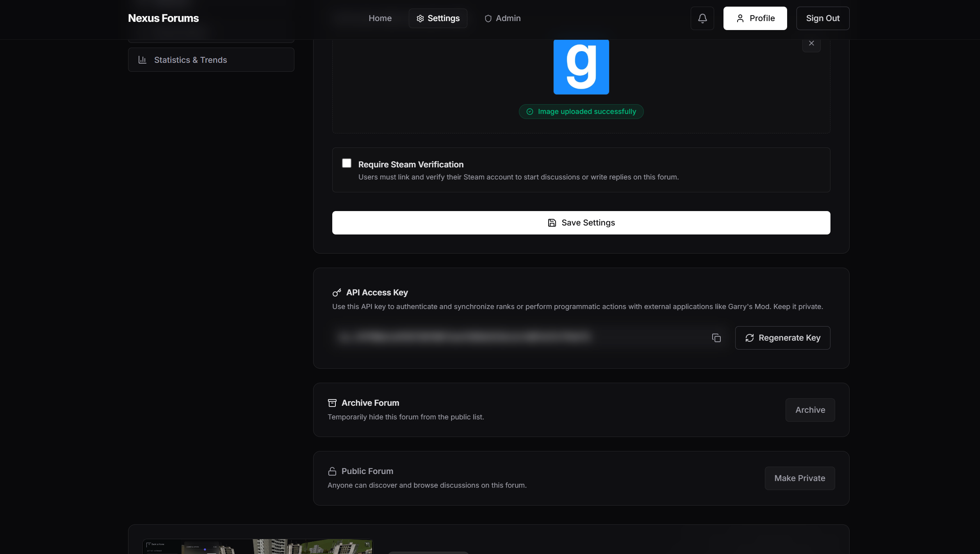Screen dimensions: 980x554
Task: Click the Nexus Forums logo
Action: 163,18
